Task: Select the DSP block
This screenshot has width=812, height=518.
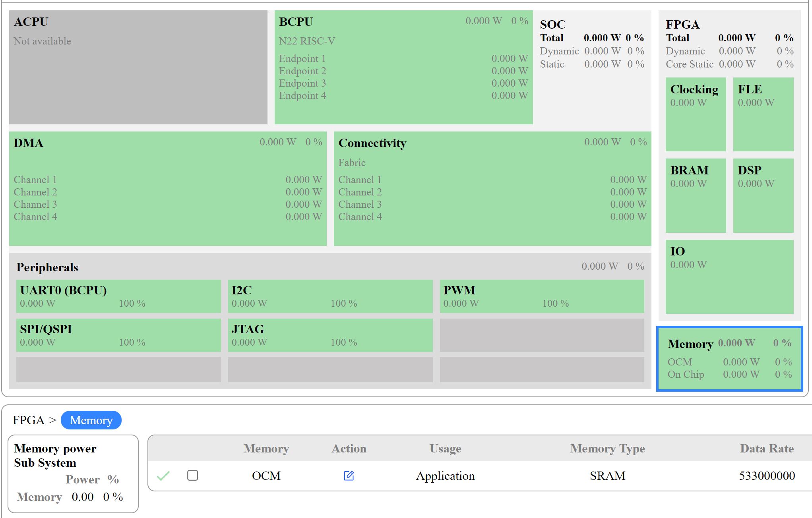Action: coord(763,195)
